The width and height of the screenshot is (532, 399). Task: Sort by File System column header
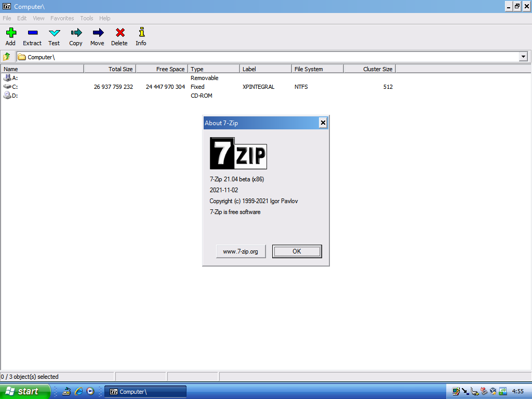[317, 69]
